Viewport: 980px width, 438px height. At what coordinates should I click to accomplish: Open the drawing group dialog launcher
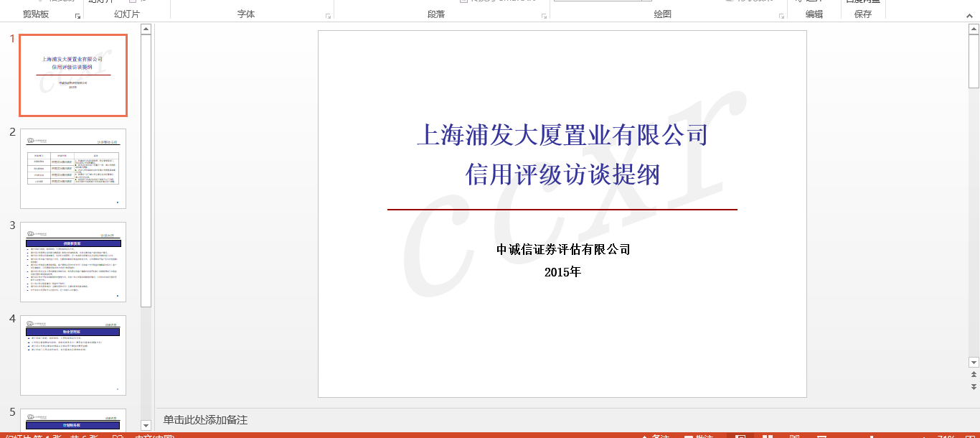tap(781, 15)
